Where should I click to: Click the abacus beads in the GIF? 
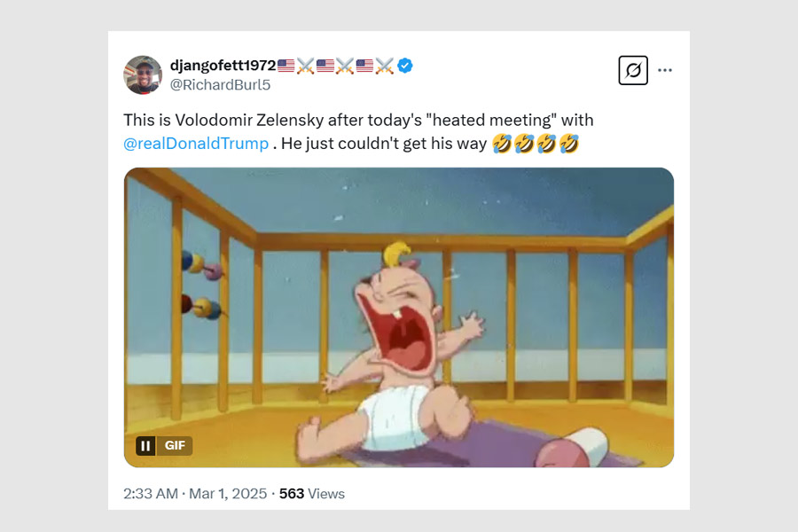pos(201,284)
